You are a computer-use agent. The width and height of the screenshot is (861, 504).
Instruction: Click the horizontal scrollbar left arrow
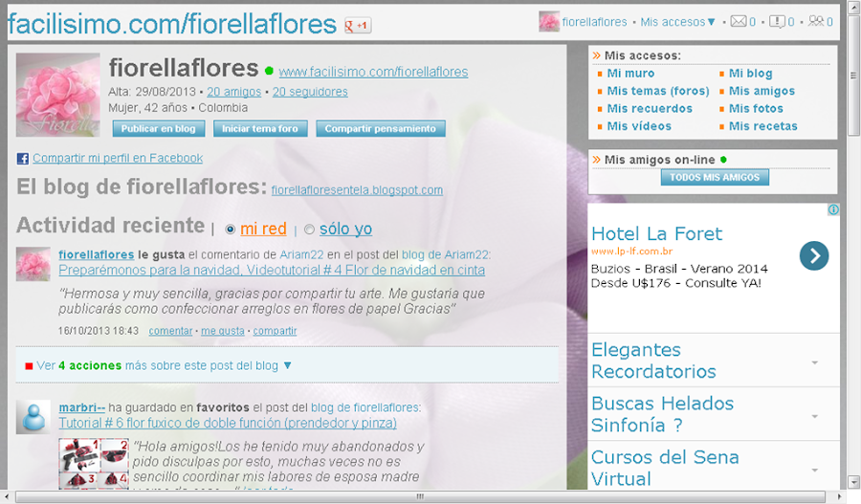coord(7,497)
